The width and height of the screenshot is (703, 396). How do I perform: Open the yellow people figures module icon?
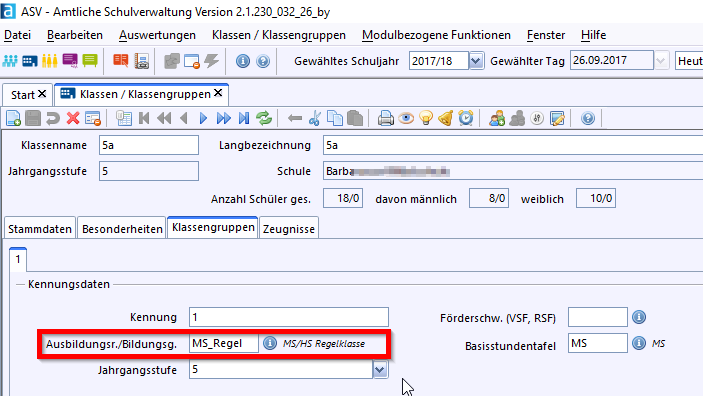coord(50,61)
